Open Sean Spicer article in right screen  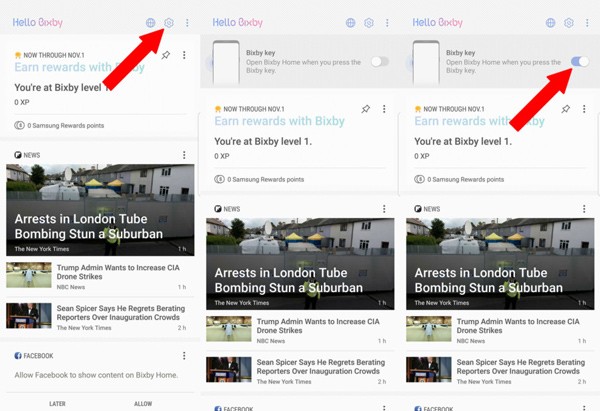(x=498, y=370)
